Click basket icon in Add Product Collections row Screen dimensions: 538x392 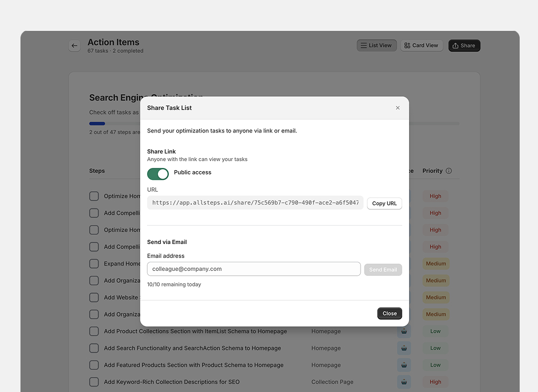coord(404,331)
